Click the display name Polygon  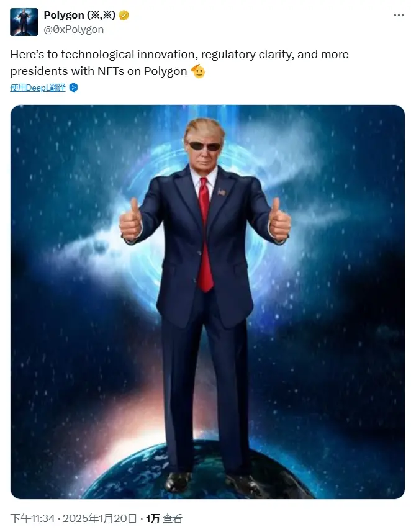click(x=63, y=15)
